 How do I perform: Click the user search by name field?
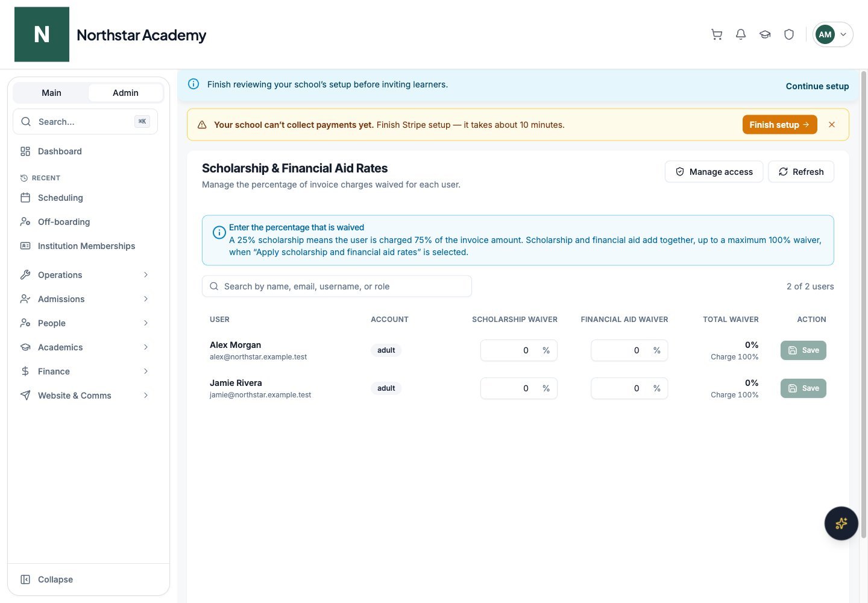pos(337,286)
